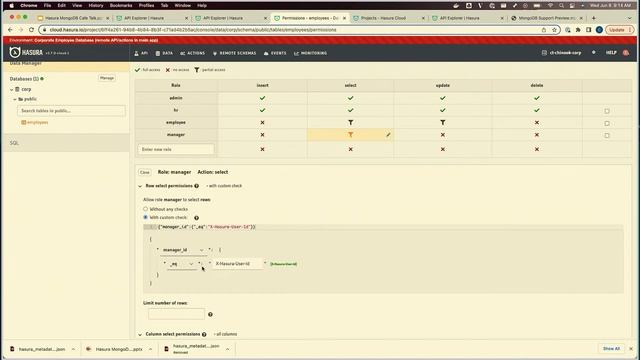Viewport: 640px width, 360px height.
Task: Open the History menu in macOS menu bar
Action: (96, 6)
